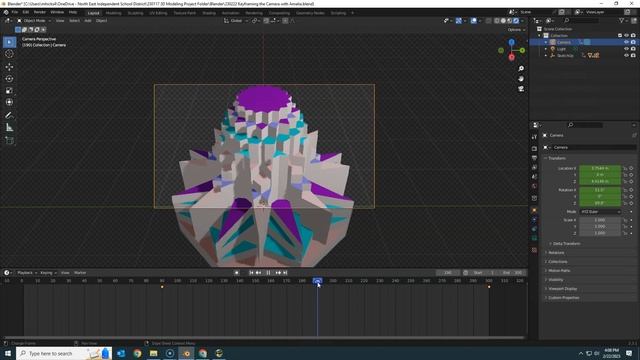640x360 pixels.
Task: Toggle viewport overlays display
Action: coord(473,21)
